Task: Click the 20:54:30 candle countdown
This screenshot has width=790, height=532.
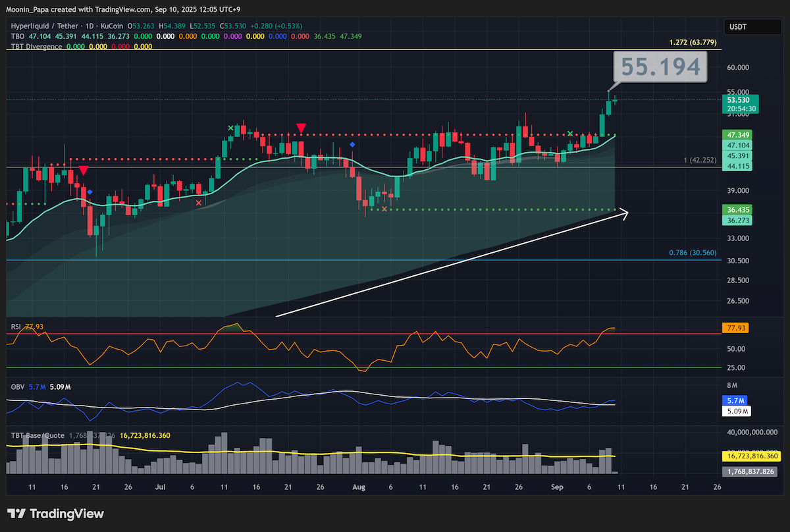Action: tap(740, 109)
